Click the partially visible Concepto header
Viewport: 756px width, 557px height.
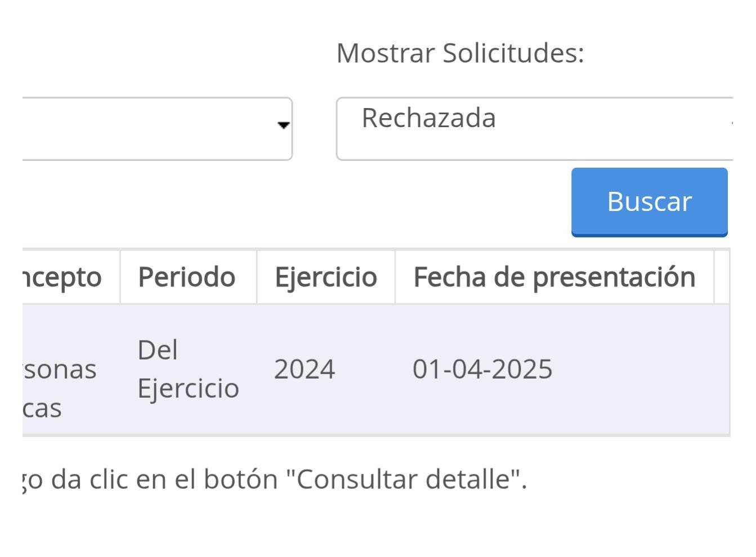point(62,277)
